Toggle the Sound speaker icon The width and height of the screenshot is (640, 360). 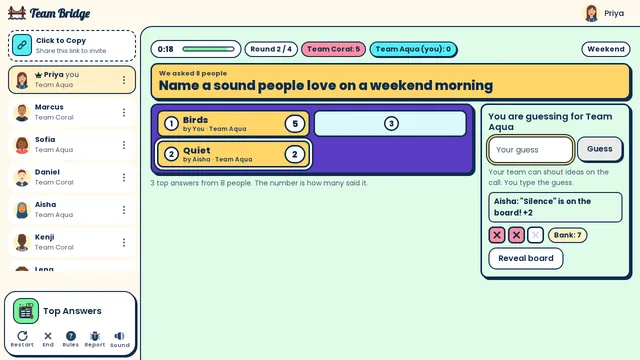[x=120, y=339]
